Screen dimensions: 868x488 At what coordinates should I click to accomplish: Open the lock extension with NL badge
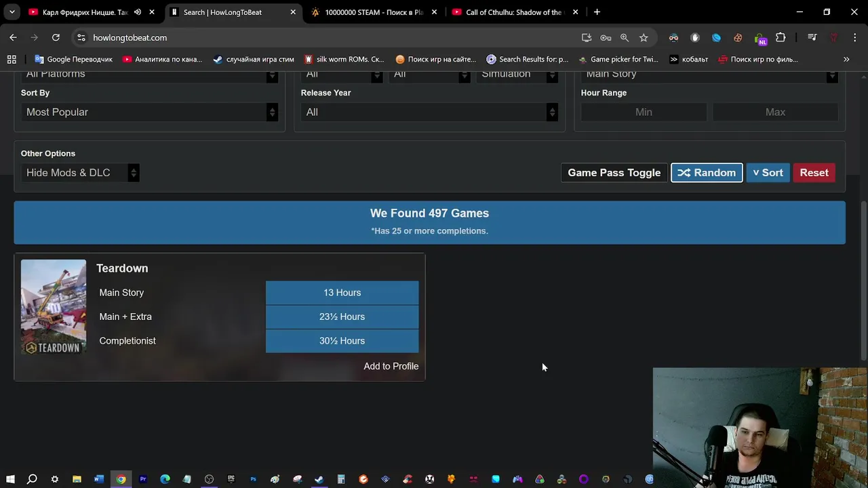coord(759,39)
